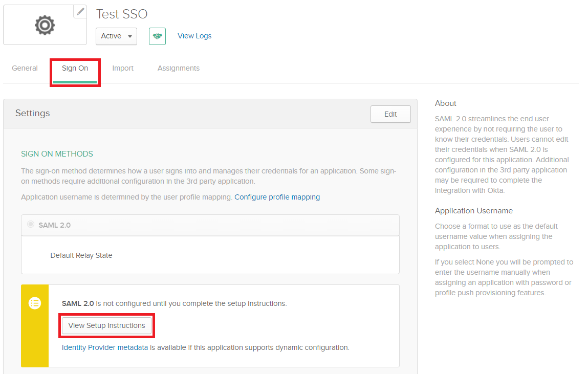Switch to the Import tab

click(x=123, y=68)
